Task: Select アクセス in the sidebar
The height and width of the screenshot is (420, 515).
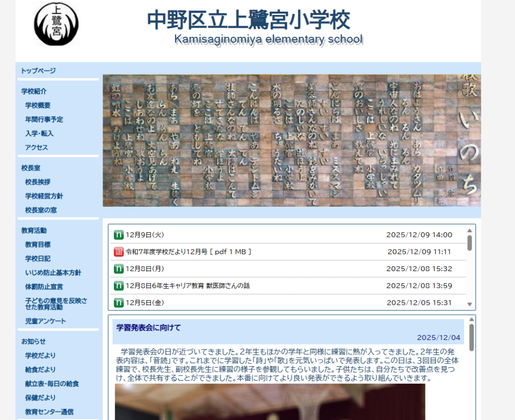Action: [x=36, y=147]
